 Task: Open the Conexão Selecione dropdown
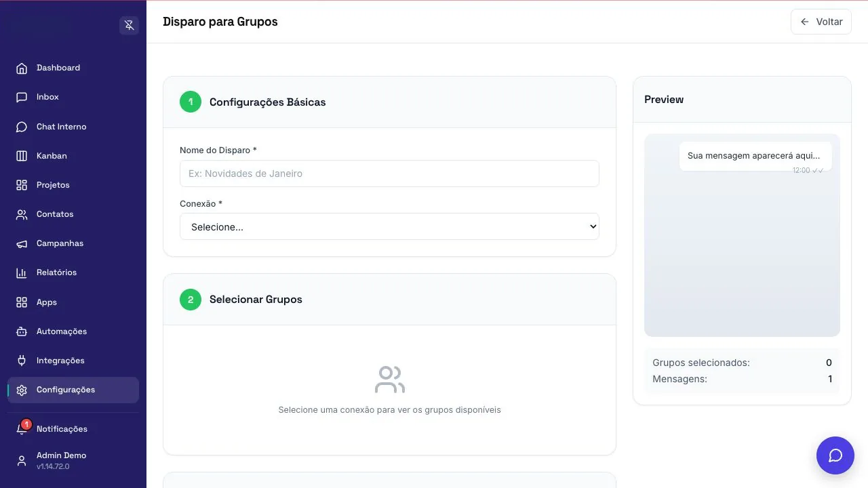(x=389, y=226)
